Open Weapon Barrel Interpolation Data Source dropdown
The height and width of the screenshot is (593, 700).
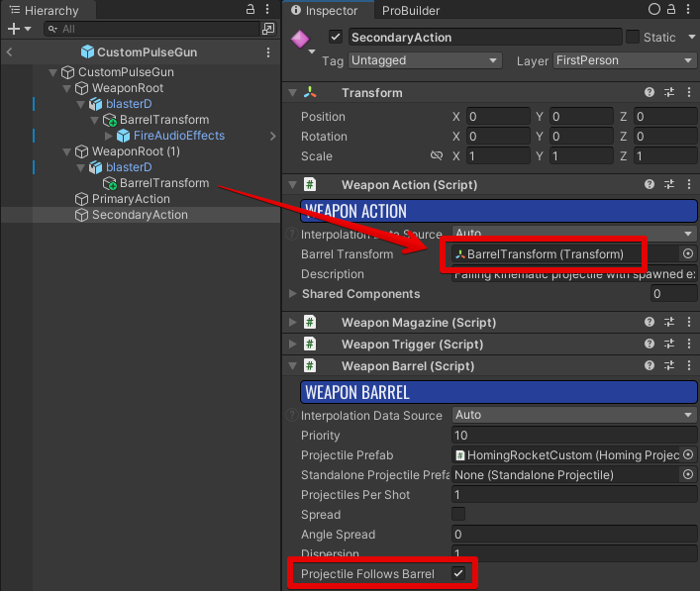click(574, 415)
